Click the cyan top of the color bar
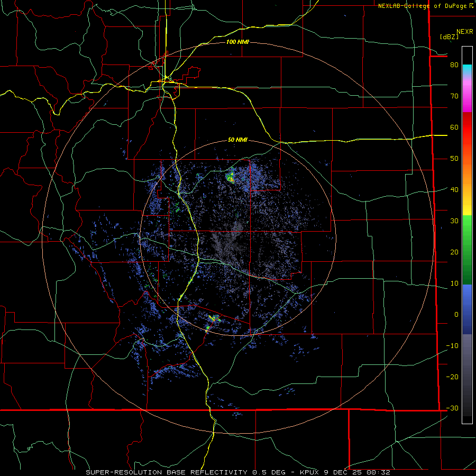The height and width of the screenshot is (476, 476). 467,69
